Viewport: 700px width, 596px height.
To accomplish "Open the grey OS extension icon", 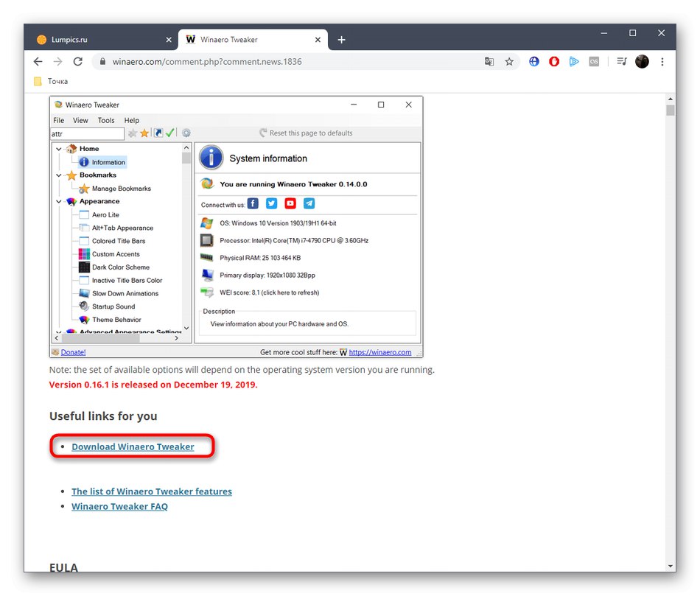I will 594,62.
